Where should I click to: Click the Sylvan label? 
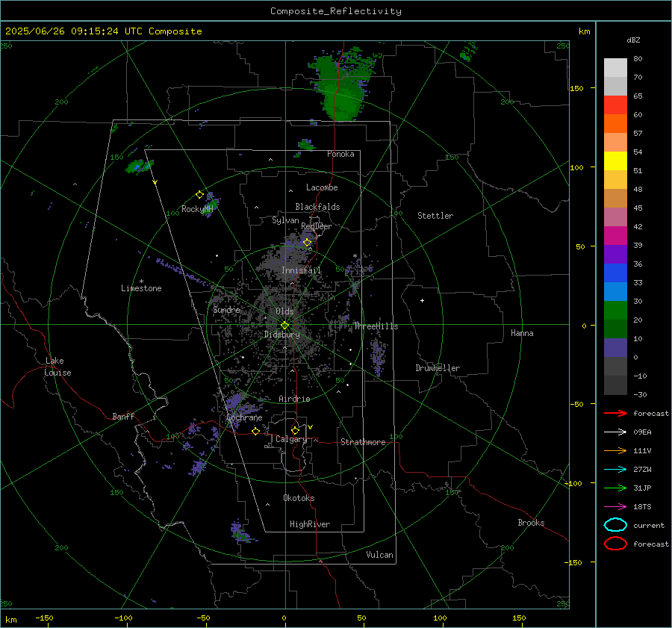285,220
